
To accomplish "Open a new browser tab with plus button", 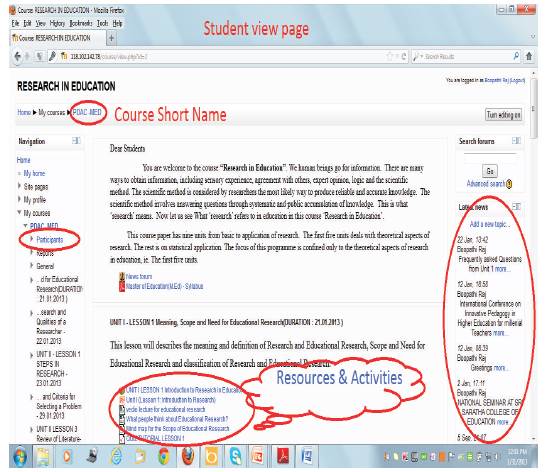I will 111,38.
